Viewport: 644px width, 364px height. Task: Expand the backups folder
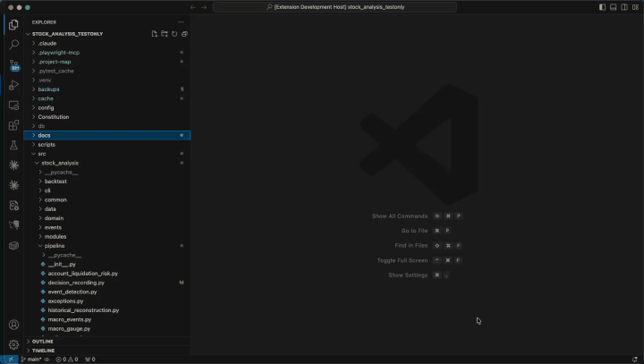click(x=106, y=89)
